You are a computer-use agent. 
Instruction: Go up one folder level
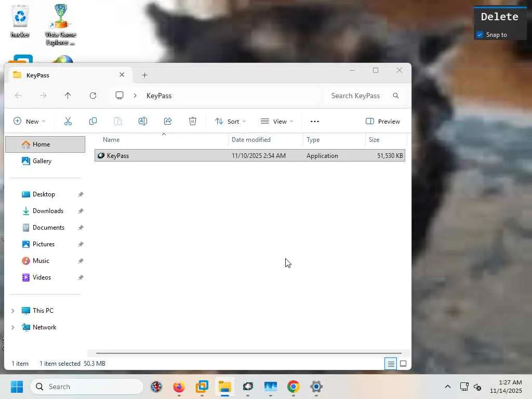68,96
